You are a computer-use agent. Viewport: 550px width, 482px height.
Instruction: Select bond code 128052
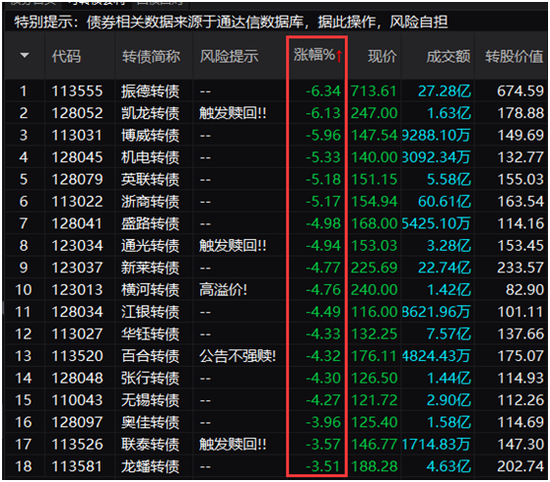tap(77, 113)
